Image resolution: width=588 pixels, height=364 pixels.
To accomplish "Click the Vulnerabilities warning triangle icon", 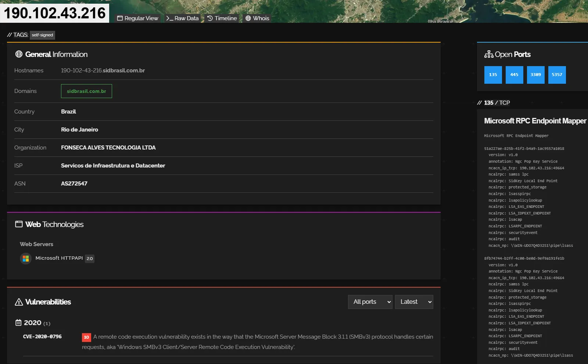I will click(19, 302).
